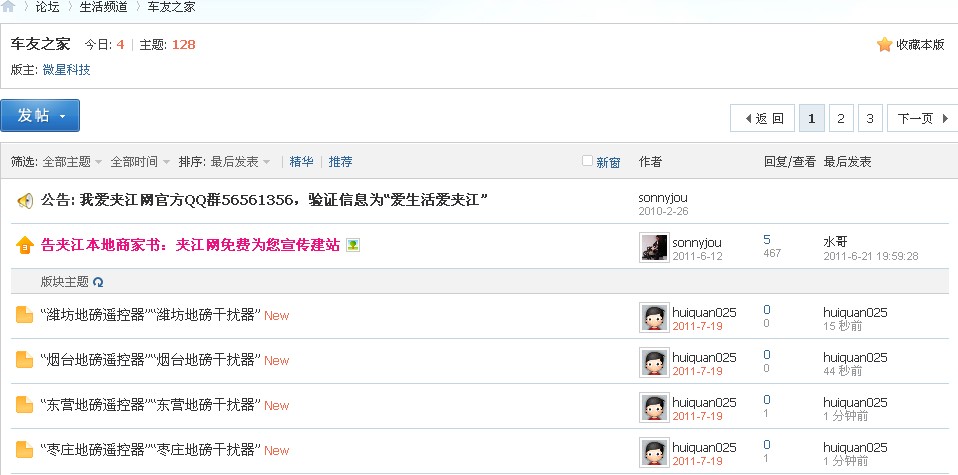958x475 pixels.
Task: Open moderator 微星科技 profile link
Action: 67,70
